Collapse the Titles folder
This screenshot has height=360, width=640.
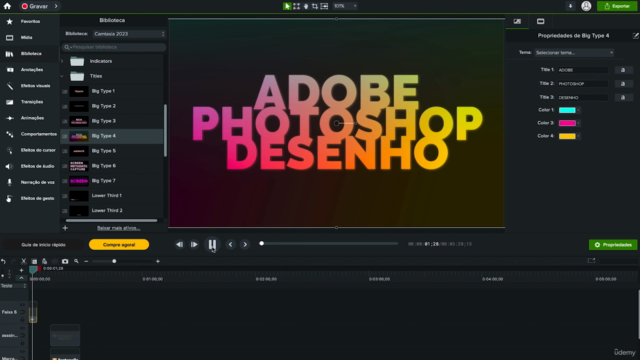coord(62,76)
